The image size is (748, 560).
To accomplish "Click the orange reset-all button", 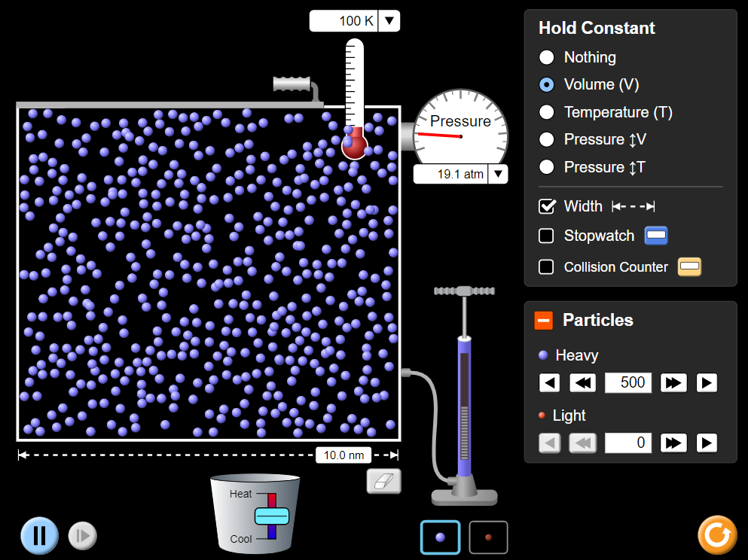I will click(x=717, y=534).
